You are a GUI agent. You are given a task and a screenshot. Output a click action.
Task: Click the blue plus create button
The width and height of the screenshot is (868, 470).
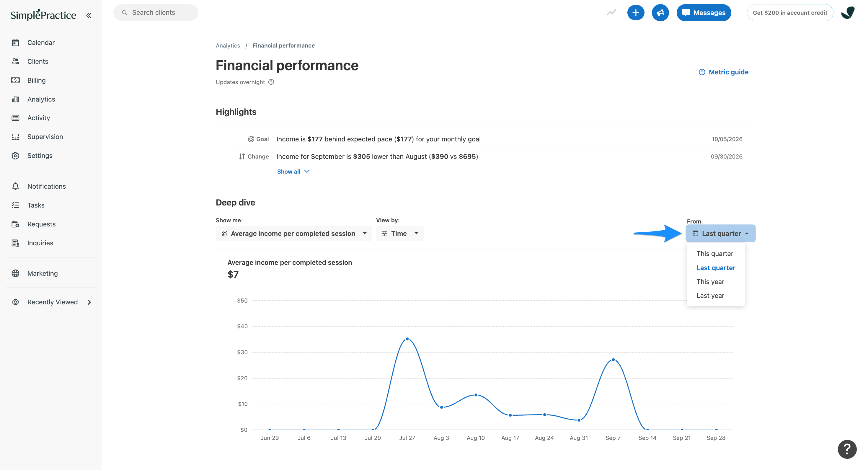635,12
